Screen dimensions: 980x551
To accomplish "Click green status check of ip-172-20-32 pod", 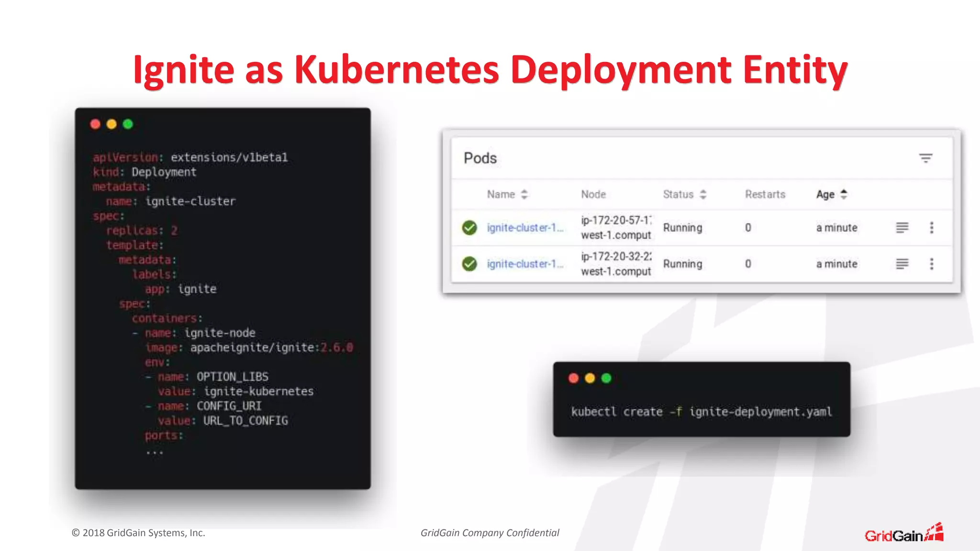I will coord(469,264).
